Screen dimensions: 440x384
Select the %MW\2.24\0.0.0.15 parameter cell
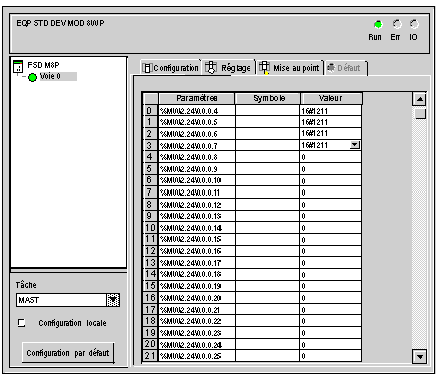(x=197, y=239)
